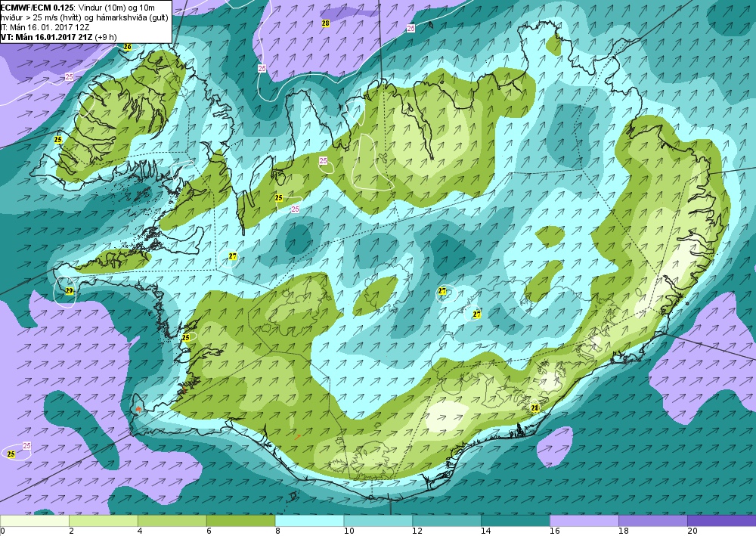Pick the 4–6 green legend color

tap(172, 521)
